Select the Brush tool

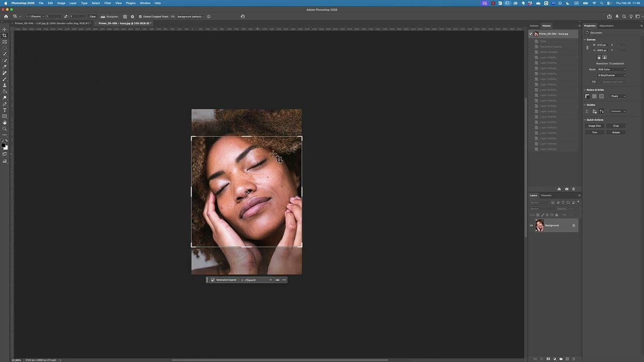(5, 79)
